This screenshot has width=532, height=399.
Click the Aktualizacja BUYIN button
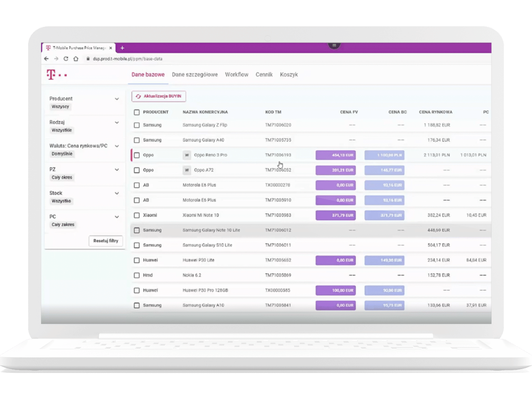159,96
